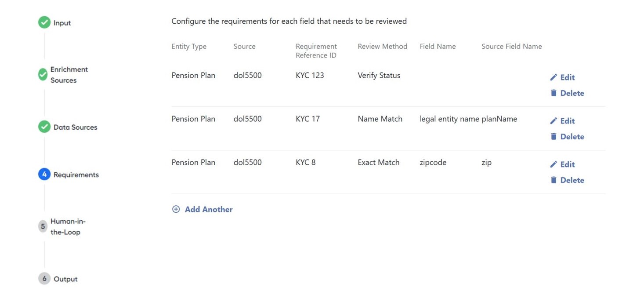The image size is (644, 302).
Task: Open the Enrichment Sources step label
Action: click(69, 75)
